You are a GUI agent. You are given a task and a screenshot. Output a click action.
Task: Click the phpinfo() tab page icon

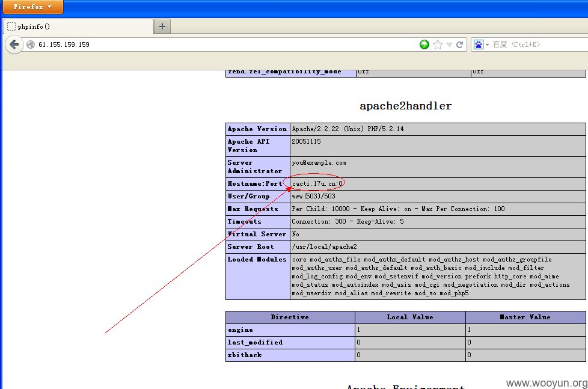(x=11, y=26)
